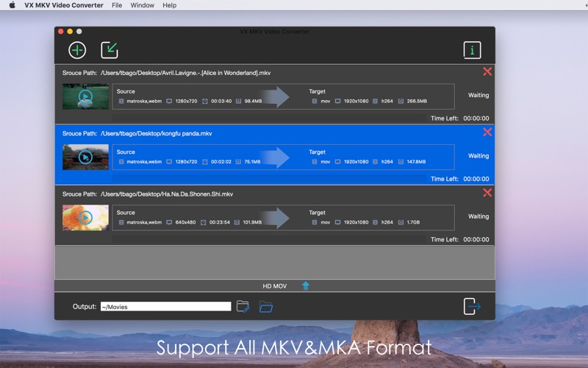
Task: Play the kongfu panda video thumbnail
Action: pos(85,157)
